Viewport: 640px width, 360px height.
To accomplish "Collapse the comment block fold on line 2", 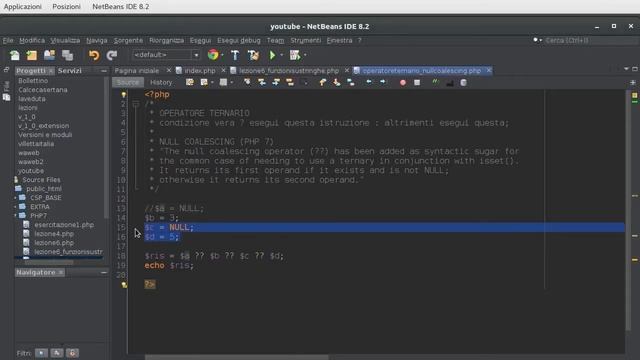I will pos(136,104).
